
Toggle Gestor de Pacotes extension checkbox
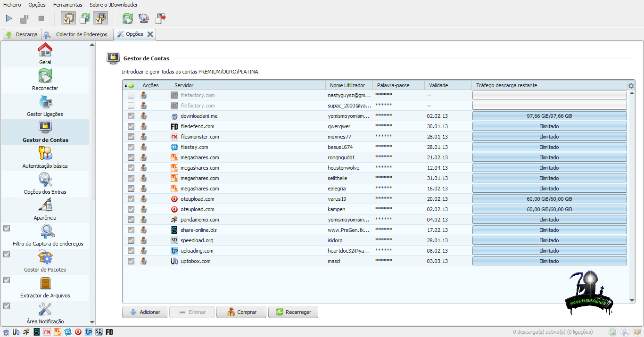coord(7,254)
